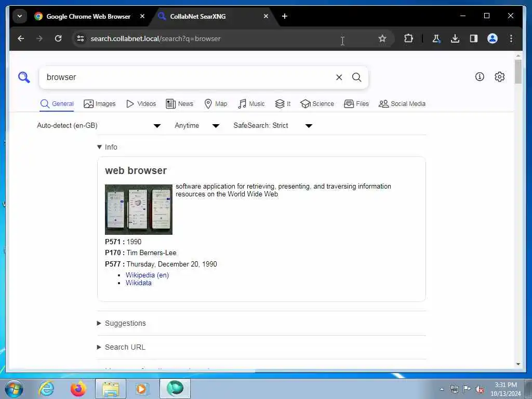532x399 pixels.
Task: Switch to Images category
Action: (x=99, y=104)
